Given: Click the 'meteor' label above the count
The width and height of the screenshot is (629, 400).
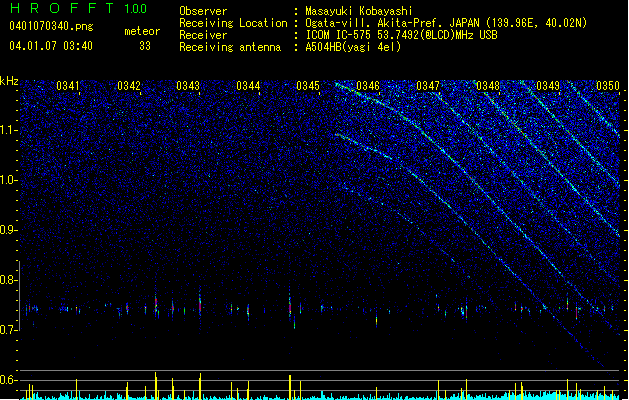Looking at the screenshot, I should click(x=142, y=31).
